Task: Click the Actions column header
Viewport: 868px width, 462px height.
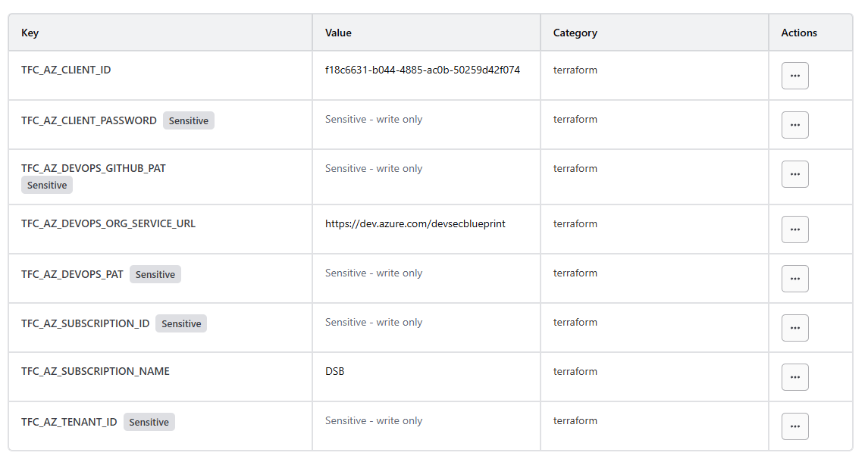Action: [x=799, y=33]
